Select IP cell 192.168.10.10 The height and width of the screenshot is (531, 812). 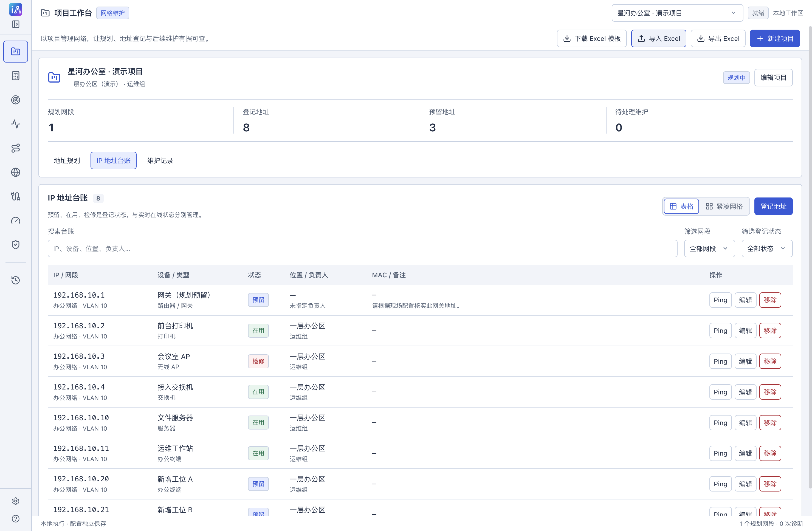tap(81, 418)
